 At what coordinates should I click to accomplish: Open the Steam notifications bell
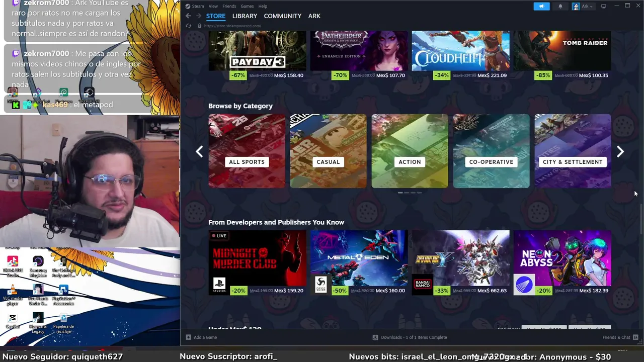tap(560, 6)
